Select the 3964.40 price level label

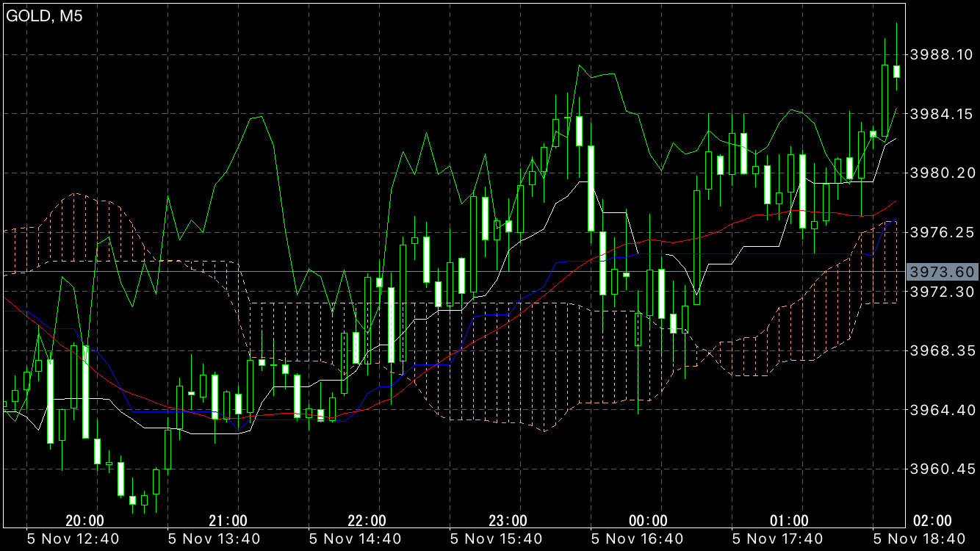click(941, 410)
